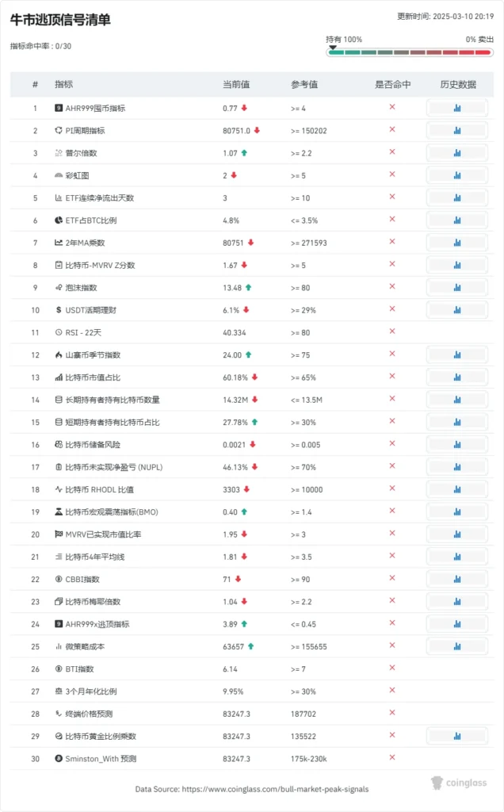Click the 是否命中 column header

coord(393,84)
